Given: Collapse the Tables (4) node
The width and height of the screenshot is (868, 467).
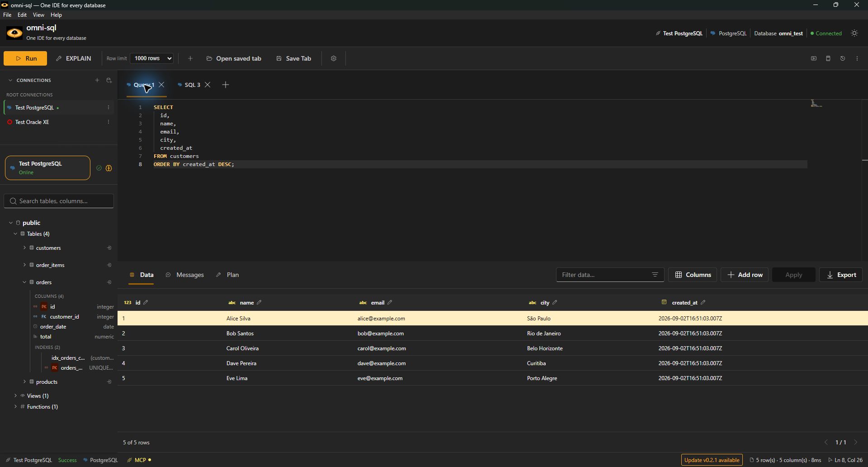Looking at the screenshot, I should 15,234.
